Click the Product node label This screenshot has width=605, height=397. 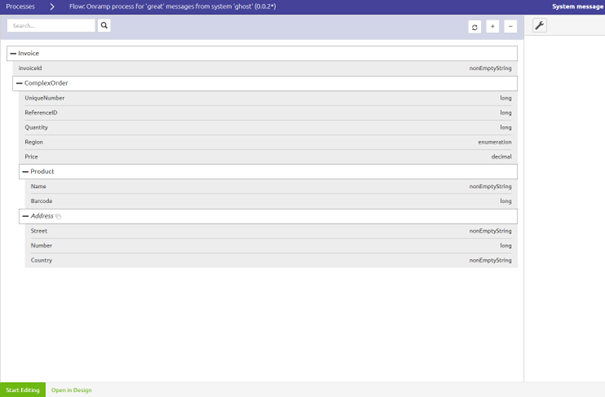click(x=42, y=171)
